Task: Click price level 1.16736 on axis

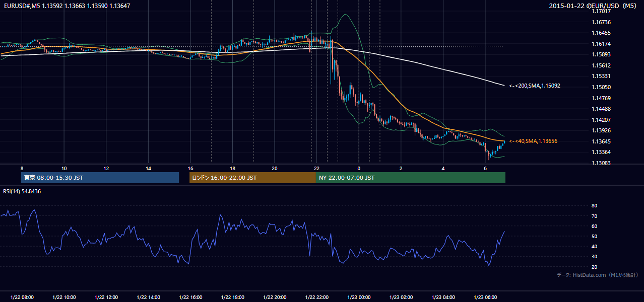Action: [x=601, y=22]
